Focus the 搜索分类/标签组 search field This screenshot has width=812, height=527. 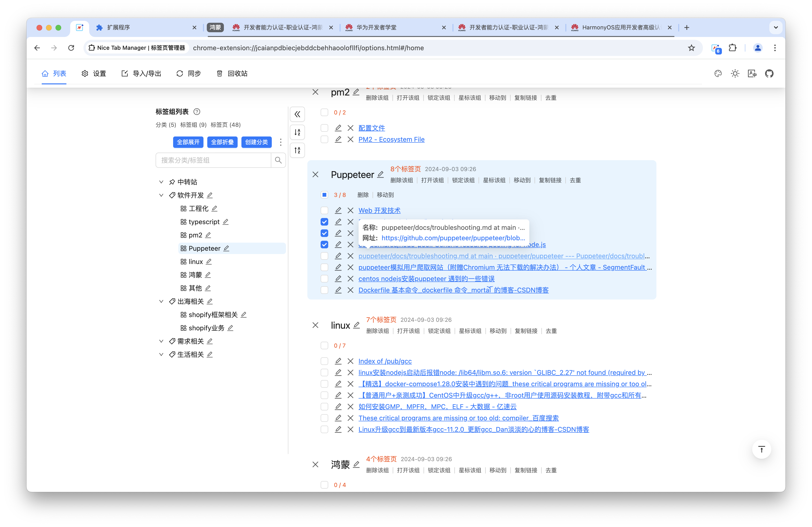tap(213, 160)
